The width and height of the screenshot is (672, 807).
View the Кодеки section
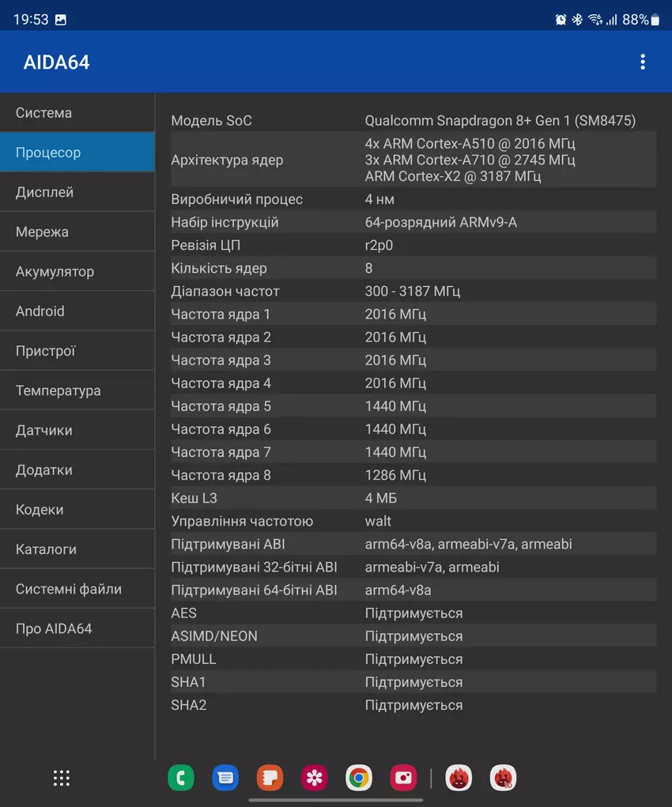click(x=77, y=510)
